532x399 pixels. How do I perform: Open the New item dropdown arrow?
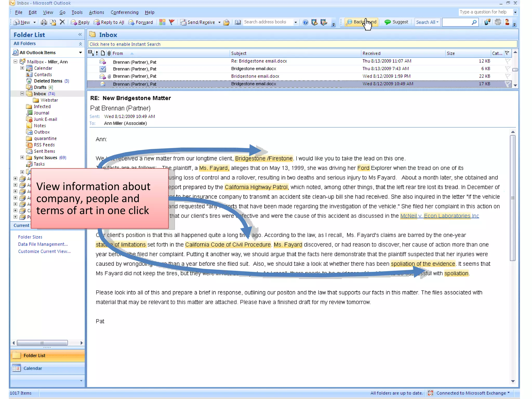point(34,22)
